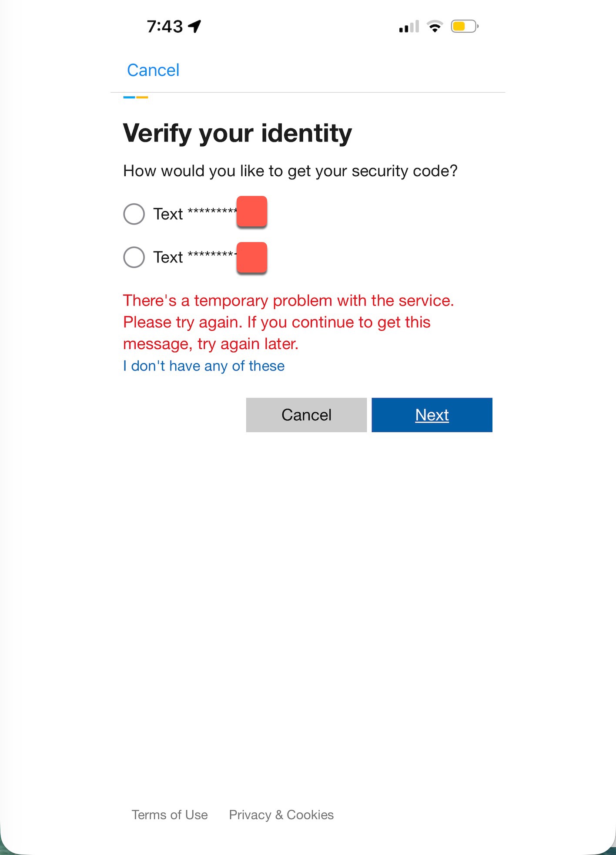The image size is (616, 855).
Task: Click the red square hiding the first number
Action: [x=251, y=212]
